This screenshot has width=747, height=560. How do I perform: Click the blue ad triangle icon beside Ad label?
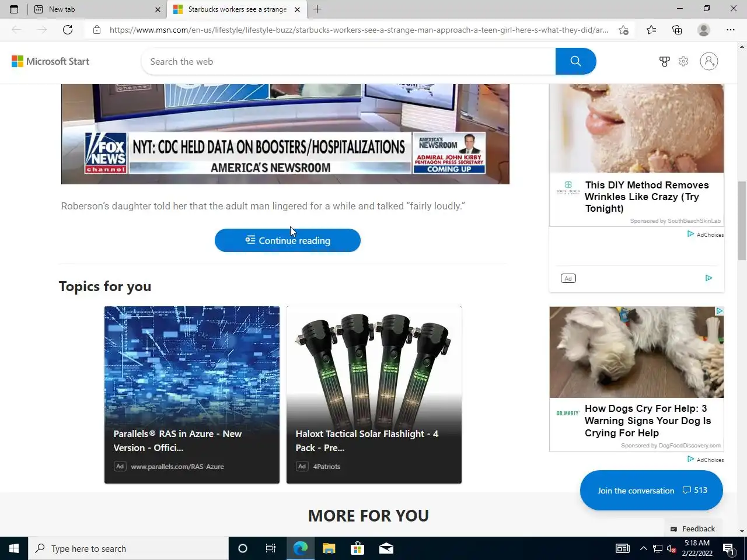(708, 278)
